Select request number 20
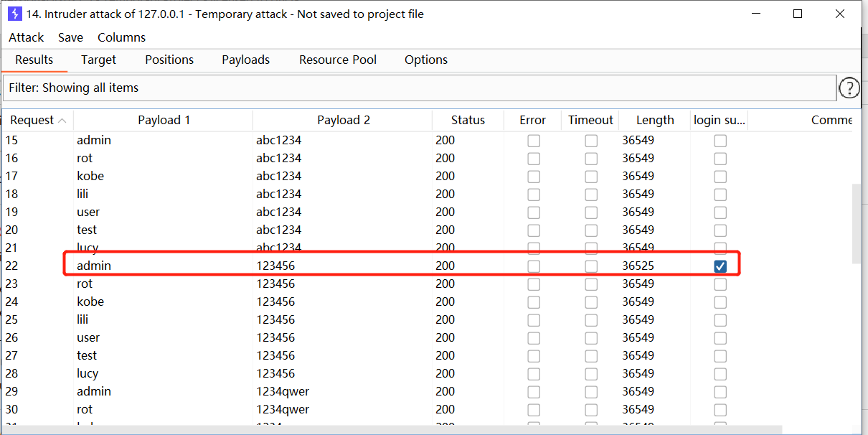 click(11, 230)
